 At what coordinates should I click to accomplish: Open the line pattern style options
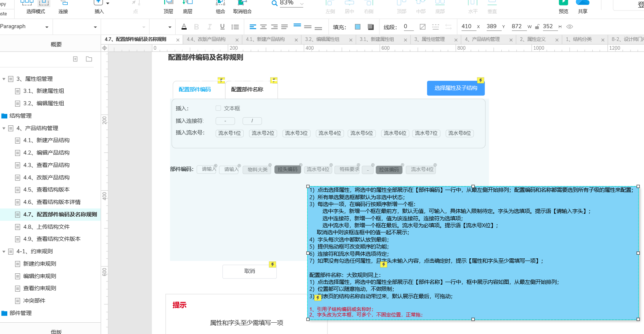[x=435, y=27]
